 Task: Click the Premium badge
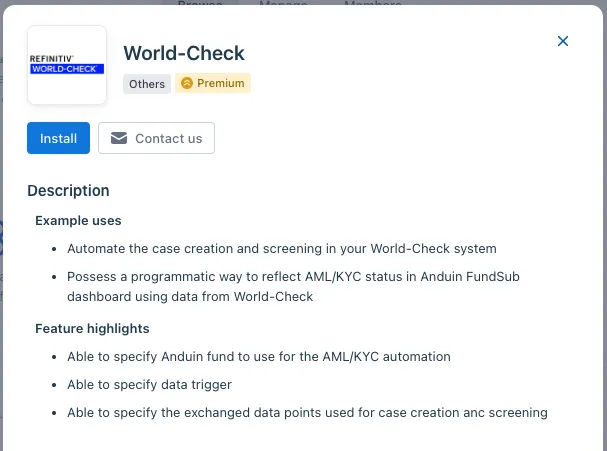213,83
